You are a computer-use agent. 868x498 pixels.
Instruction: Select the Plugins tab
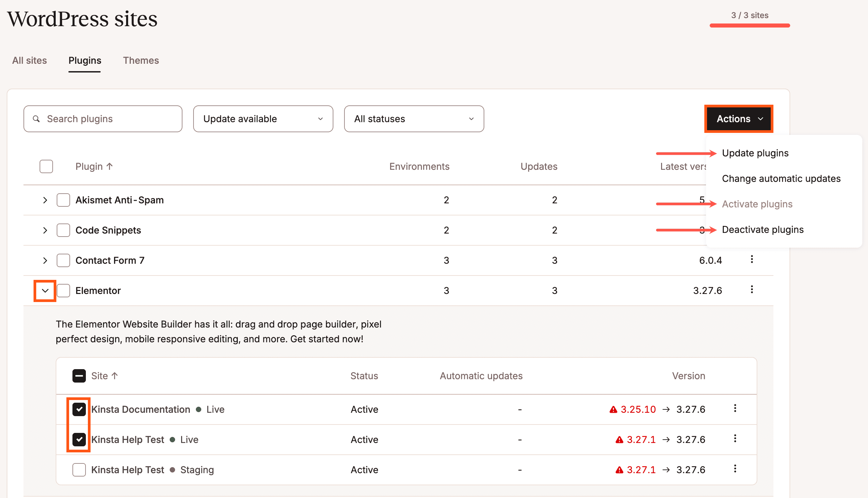coord(85,60)
